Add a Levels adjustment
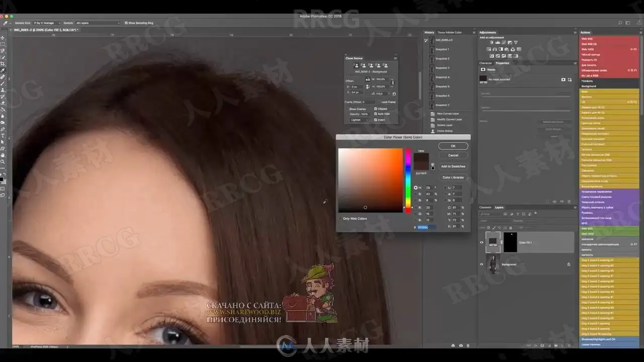This screenshot has height=362, width=644. (x=497, y=43)
